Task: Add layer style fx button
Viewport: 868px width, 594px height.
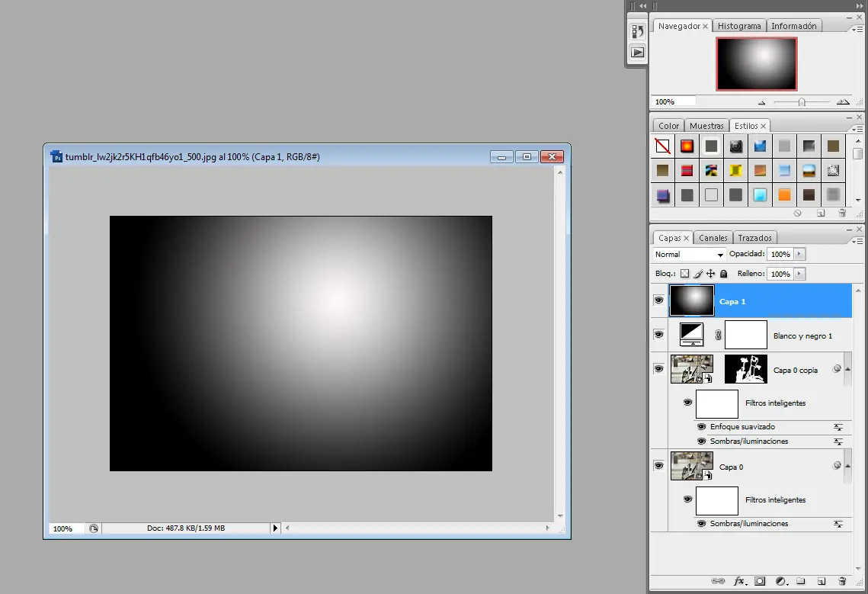Action: [739, 581]
